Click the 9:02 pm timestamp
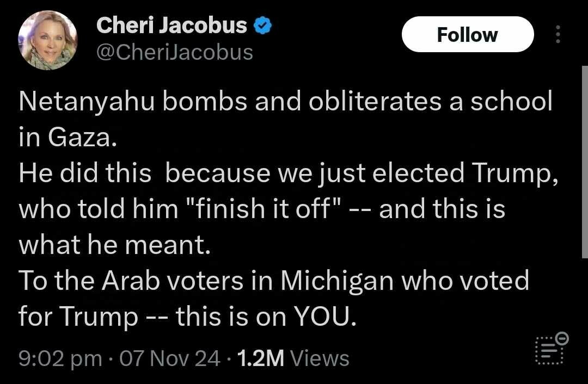The height and width of the screenshot is (384, 588). click(x=60, y=358)
